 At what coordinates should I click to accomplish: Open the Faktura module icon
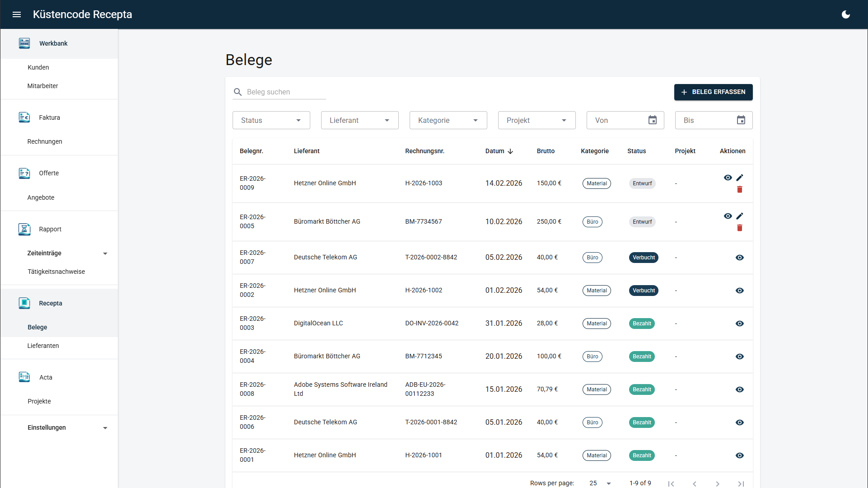[24, 117]
